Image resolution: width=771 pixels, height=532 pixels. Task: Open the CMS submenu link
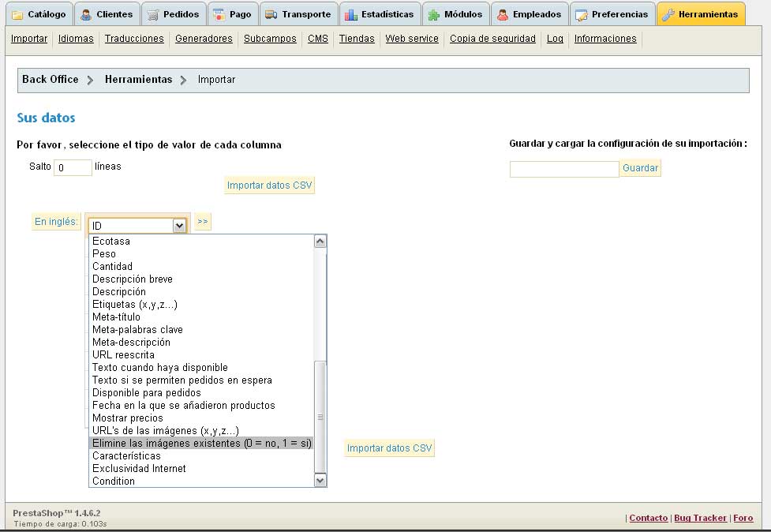(x=318, y=39)
